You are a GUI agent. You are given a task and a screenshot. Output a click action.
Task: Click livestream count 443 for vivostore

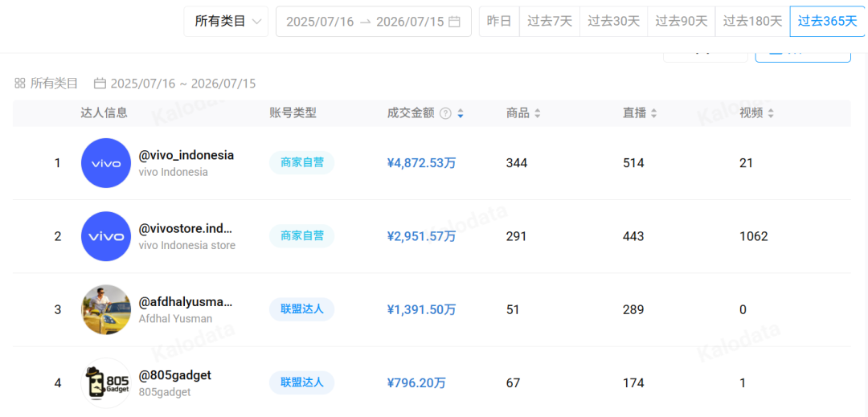633,237
